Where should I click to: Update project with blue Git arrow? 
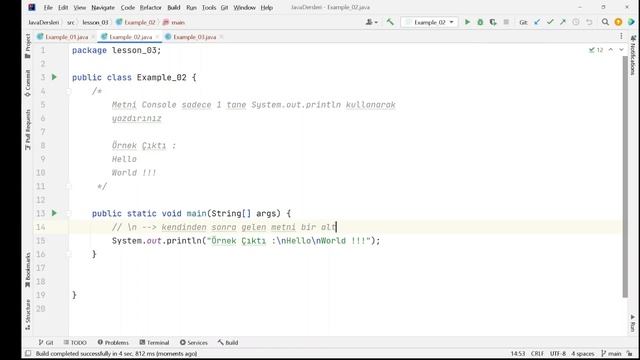point(537,22)
